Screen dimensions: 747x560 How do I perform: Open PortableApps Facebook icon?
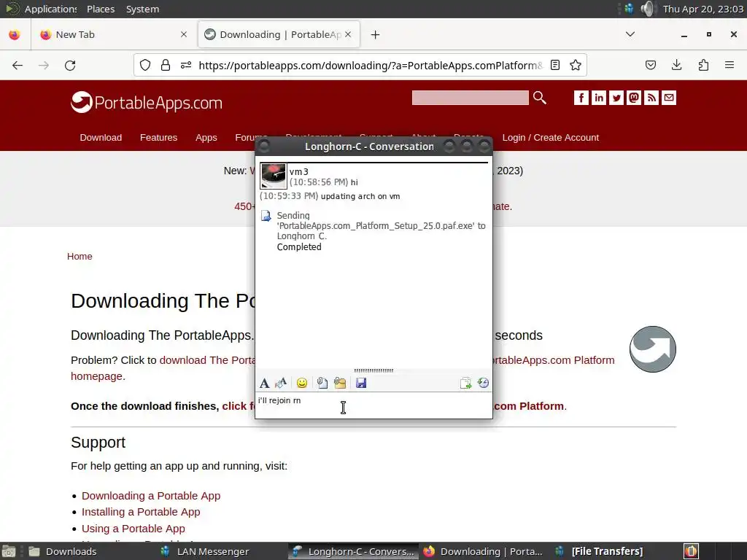(581, 98)
